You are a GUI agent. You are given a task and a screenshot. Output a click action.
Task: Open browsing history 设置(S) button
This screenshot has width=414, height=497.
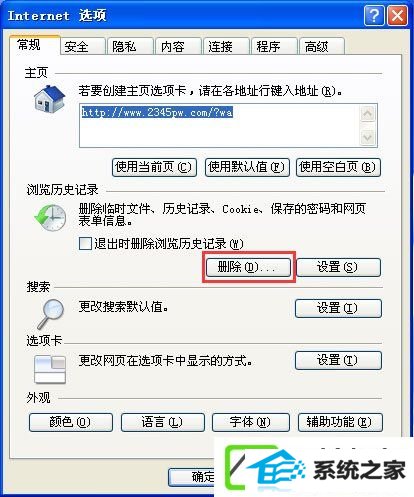pos(338,267)
